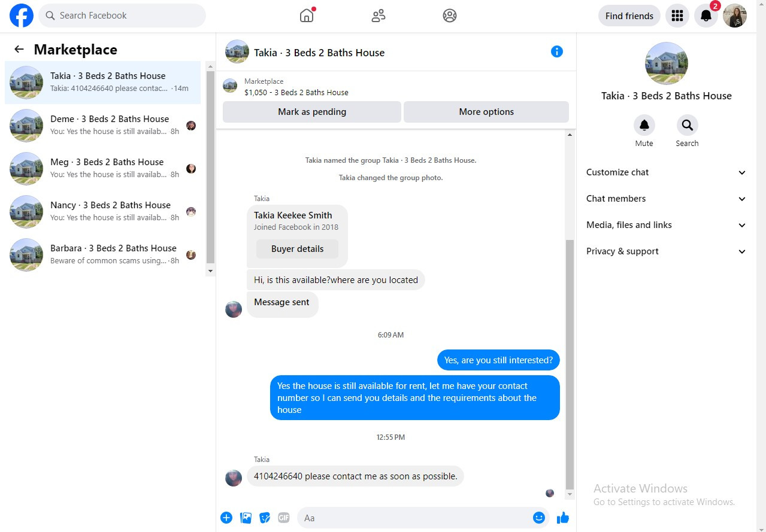Open the Groups icon in top bar
This screenshot has height=532, width=766.
pos(450,16)
